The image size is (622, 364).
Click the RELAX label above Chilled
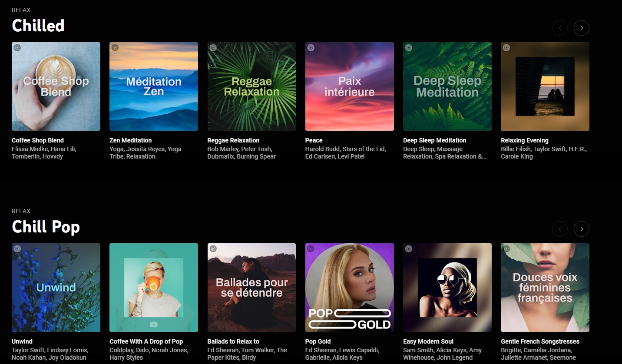point(21,10)
